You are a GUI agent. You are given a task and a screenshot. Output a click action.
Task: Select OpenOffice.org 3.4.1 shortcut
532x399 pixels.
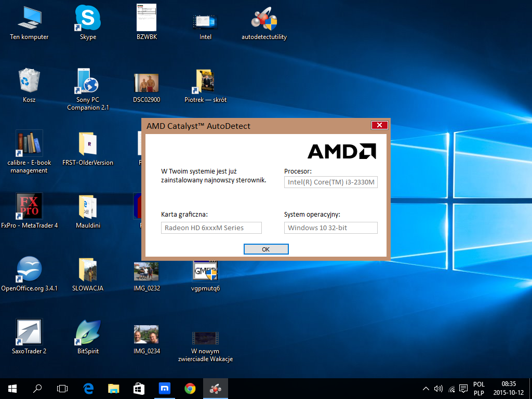tap(29, 274)
